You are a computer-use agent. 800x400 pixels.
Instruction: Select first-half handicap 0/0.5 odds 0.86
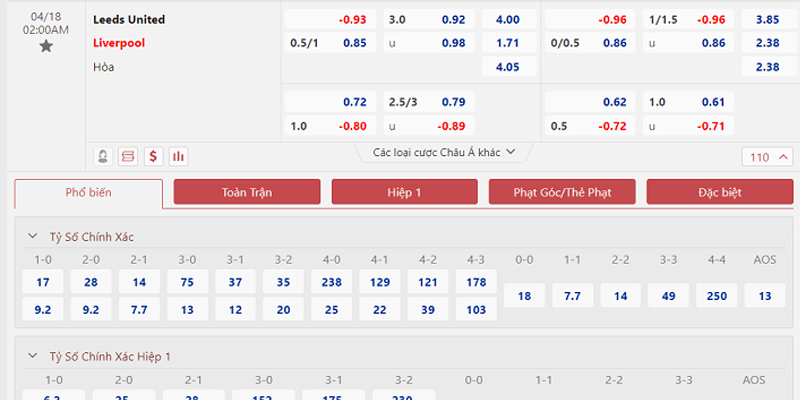590,43
